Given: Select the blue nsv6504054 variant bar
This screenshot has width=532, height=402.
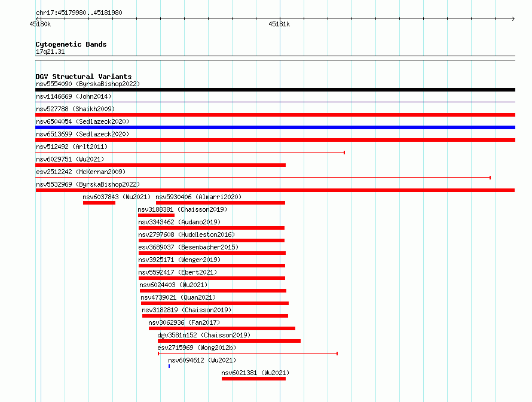Looking at the screenshot, I should coord(275,127).
